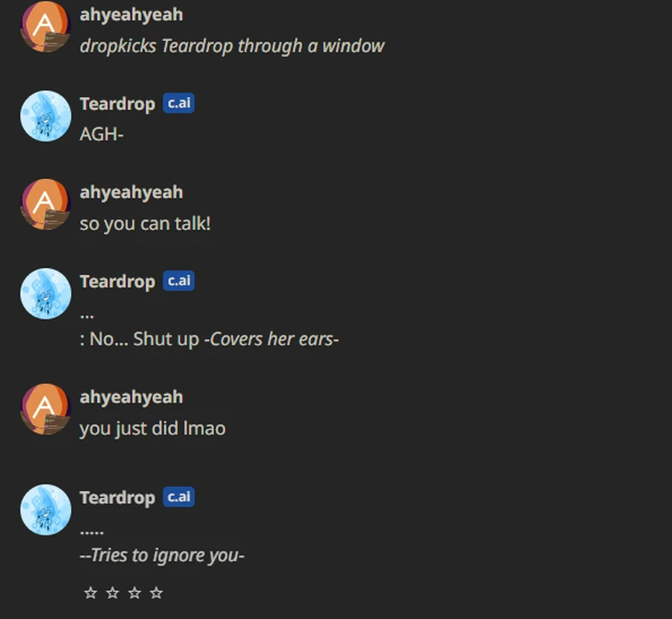Click c.ai badge above 'No... Shut up'

pyautogui.click(x=179, y=281)
